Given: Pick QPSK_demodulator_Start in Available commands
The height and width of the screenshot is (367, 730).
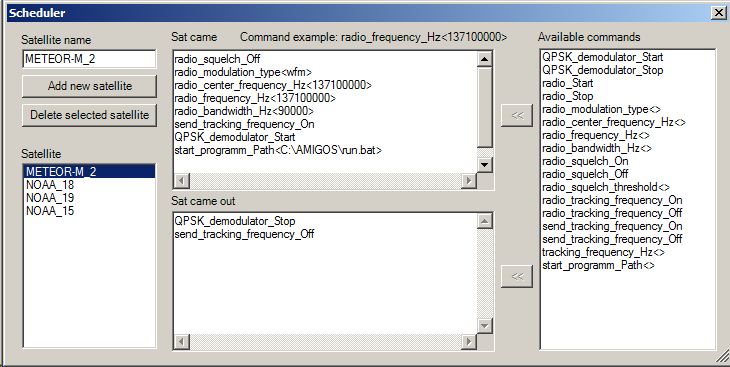Looking at the screenshot, I should (602, 57).
